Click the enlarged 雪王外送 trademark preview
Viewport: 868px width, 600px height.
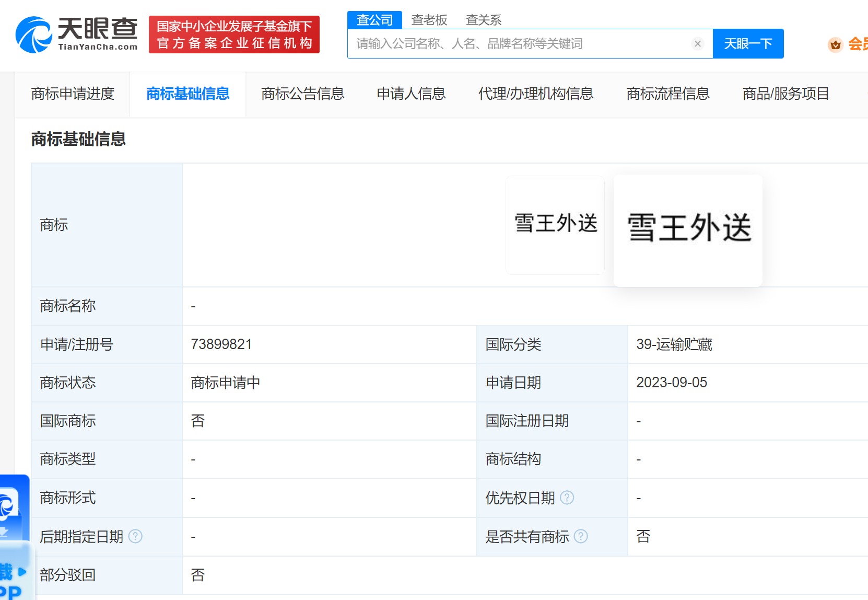coord(688,230)
